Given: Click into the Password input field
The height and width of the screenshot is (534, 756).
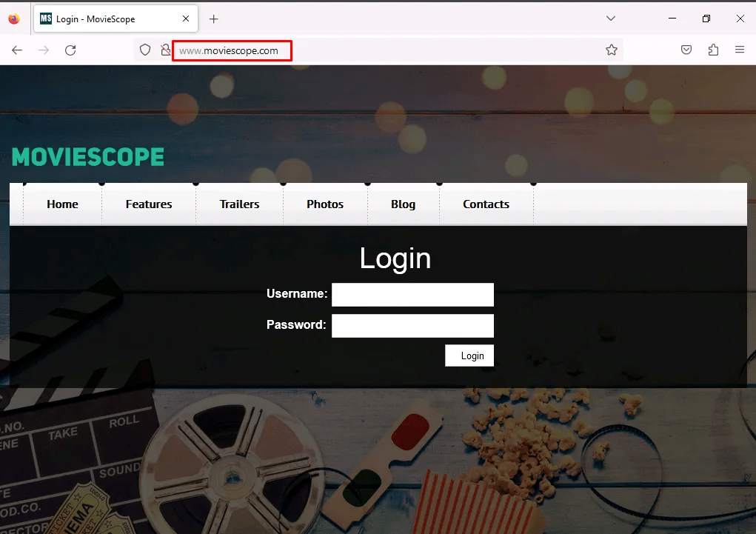Looking at the screenshot, I should 412,326.
